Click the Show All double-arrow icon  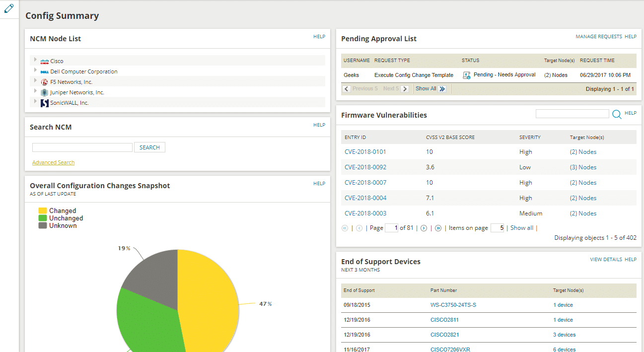tap(442, 89)
